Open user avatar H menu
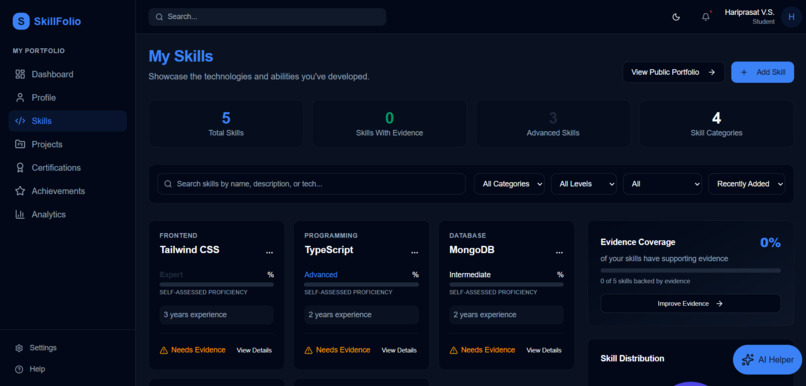 tap(791, 17)
